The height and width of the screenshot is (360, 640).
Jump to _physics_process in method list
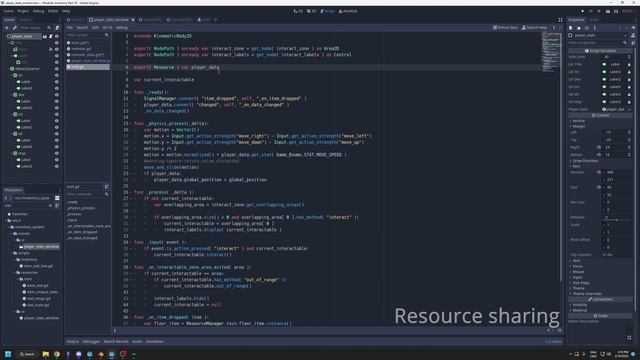pos(81,208)
